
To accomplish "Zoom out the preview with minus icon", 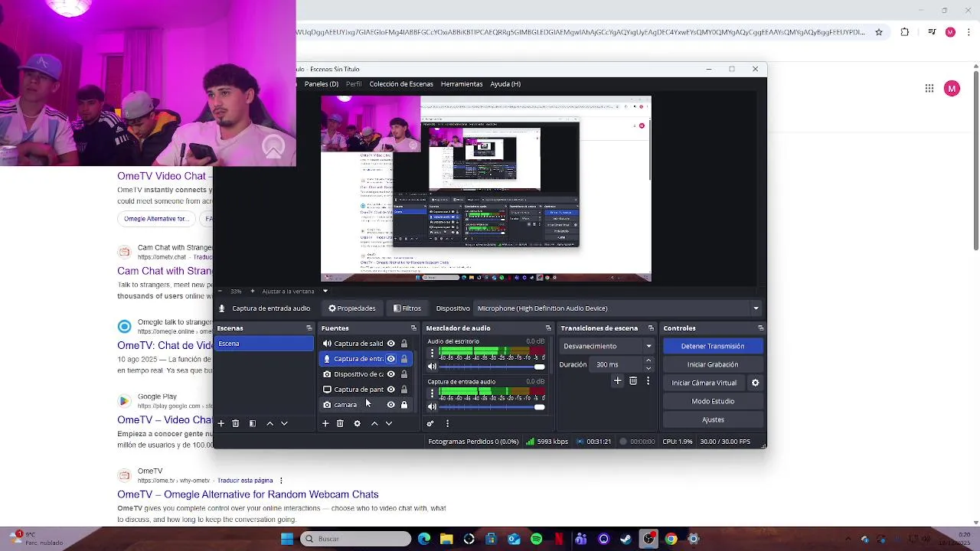I will 220,291.
